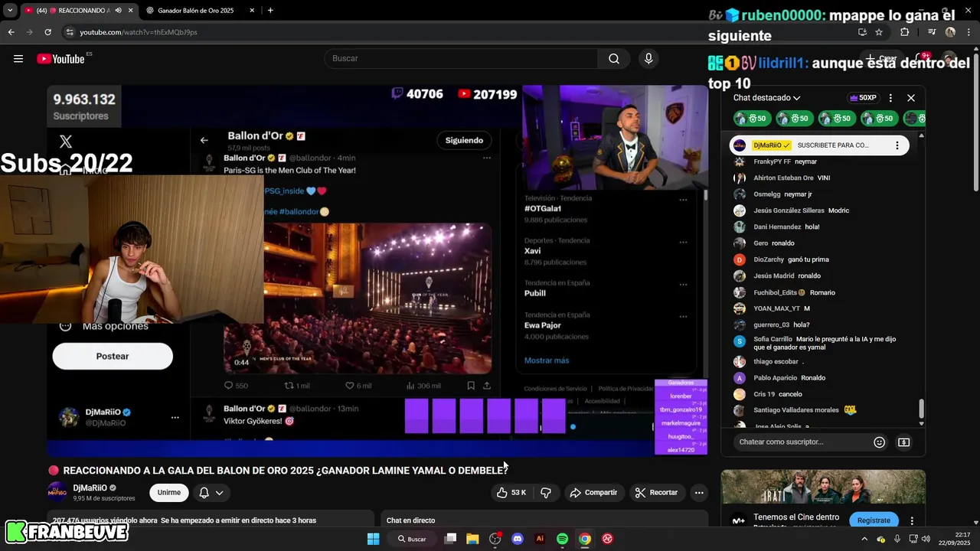This screenshot has width=980, height=551.
Task: Focus the Chatear como suscriptor input
Action: coord(802,442)
